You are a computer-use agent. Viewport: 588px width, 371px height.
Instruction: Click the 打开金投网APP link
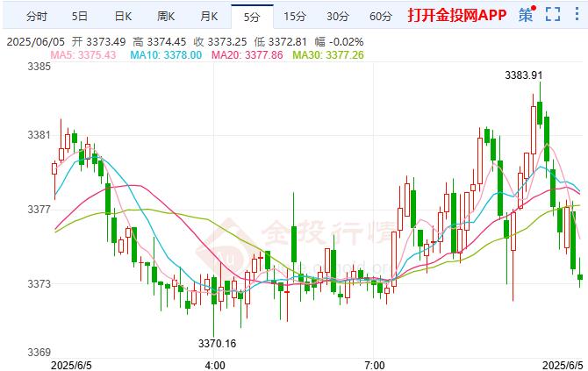tap(457, 15)
